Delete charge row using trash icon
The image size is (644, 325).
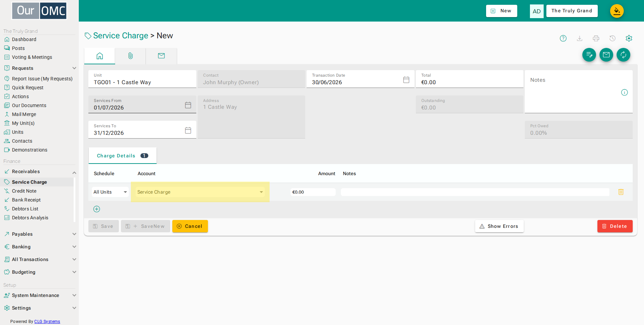[621, 192]
